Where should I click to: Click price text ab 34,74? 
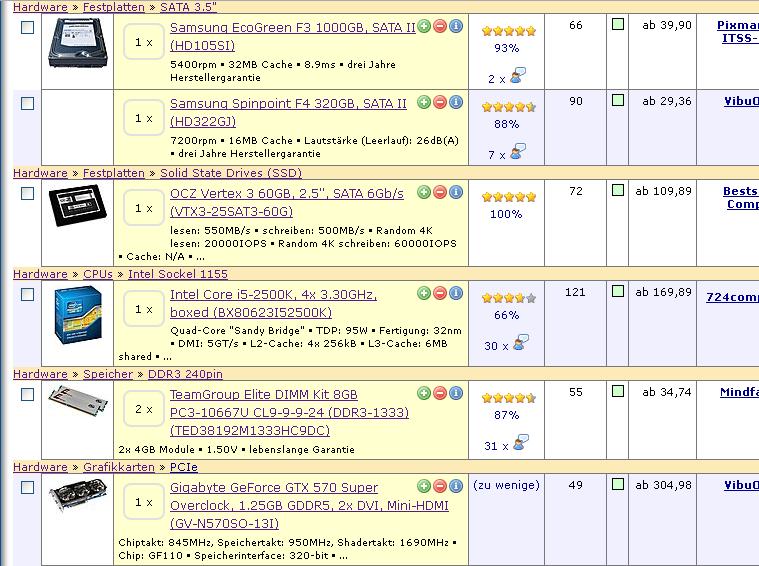[667, 392]
